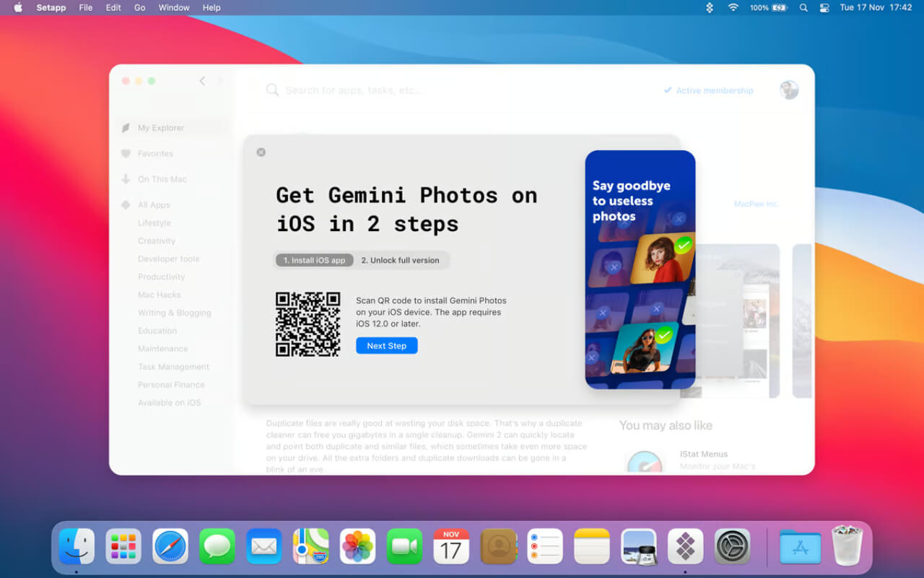Open Messages from the Dock
This screenshot has height=578, width=924.
pyautogui.click(x=217, y=546)
